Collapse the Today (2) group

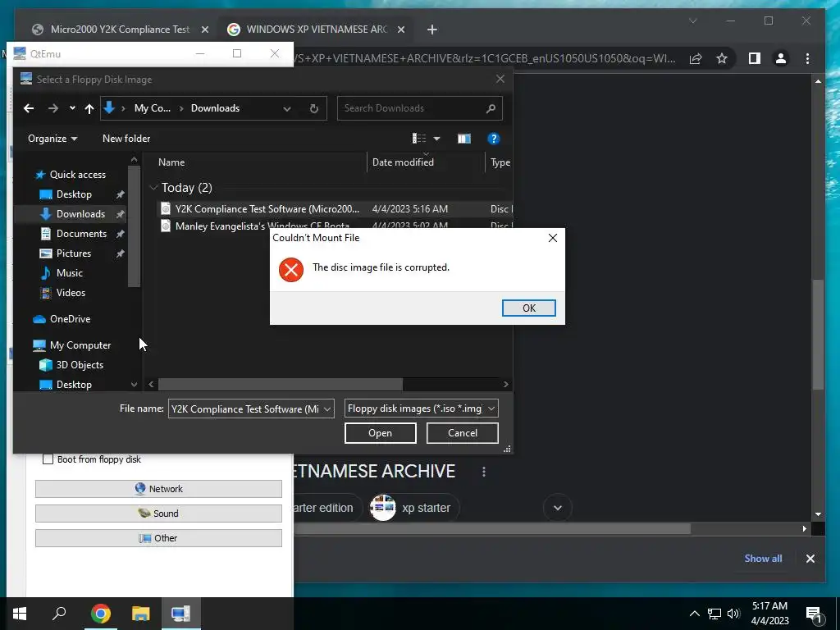(x=153, y=188)
